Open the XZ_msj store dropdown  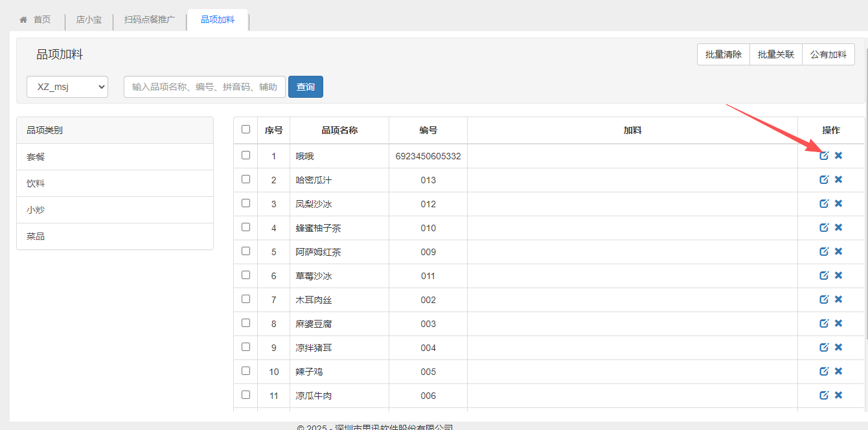67,87
